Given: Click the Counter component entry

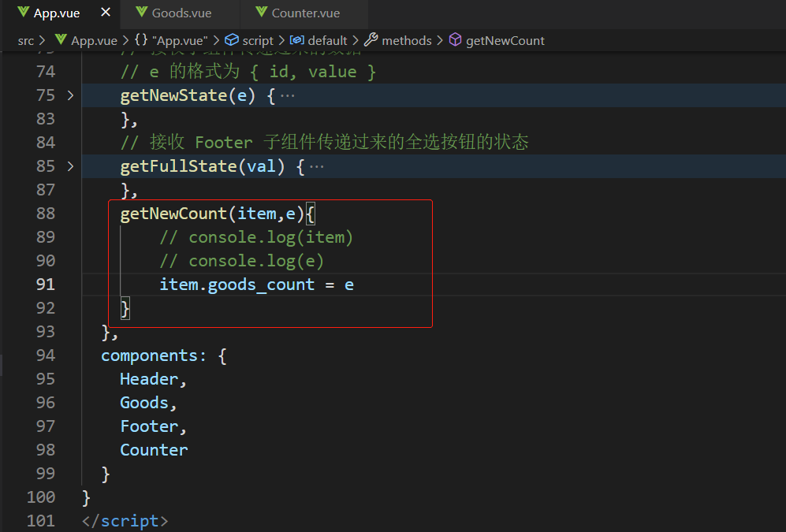Looking at the screenshot, I should 154,450.
